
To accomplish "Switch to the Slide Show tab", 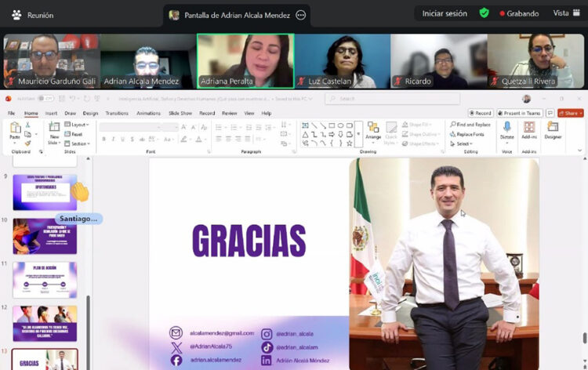I will [180, 113].
